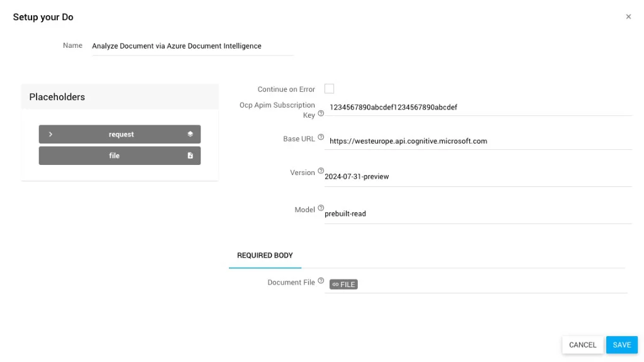Enable the Continue on Error checkbox

coord(329,89)
